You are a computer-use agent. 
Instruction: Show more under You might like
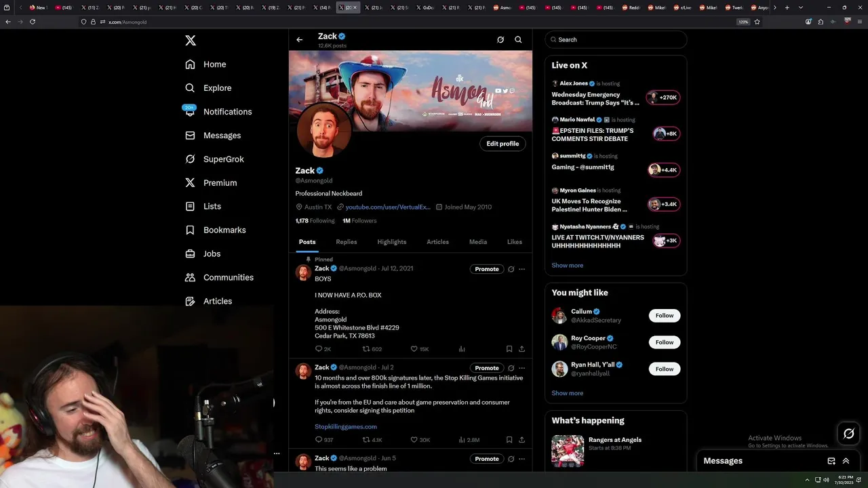coord(568,393)
